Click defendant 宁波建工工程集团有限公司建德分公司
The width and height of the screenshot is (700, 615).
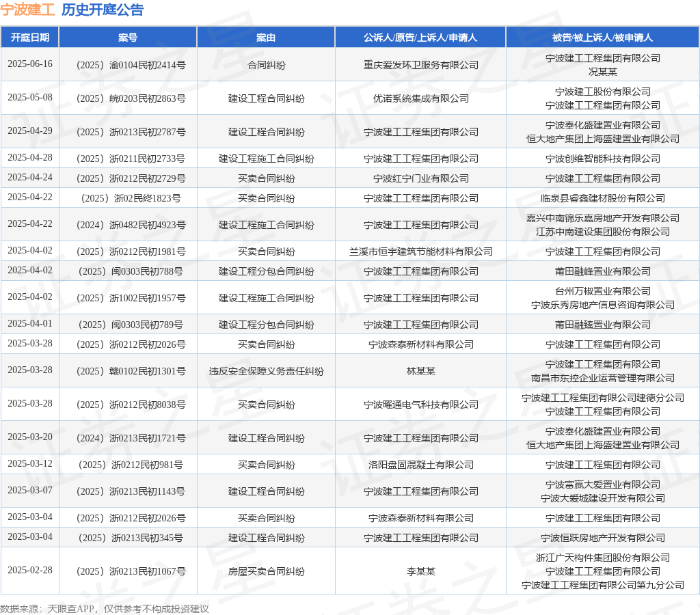point(603,398)
